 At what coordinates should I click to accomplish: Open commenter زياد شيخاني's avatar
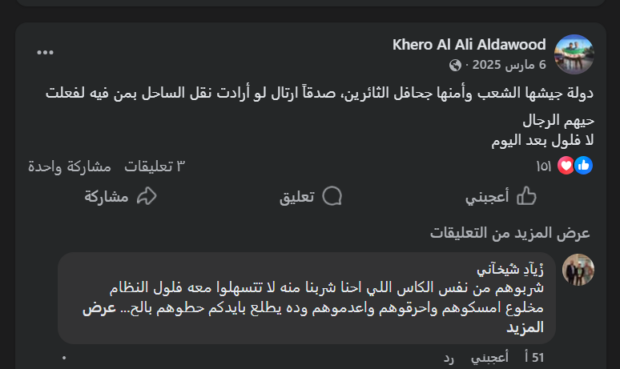point(578,270)
